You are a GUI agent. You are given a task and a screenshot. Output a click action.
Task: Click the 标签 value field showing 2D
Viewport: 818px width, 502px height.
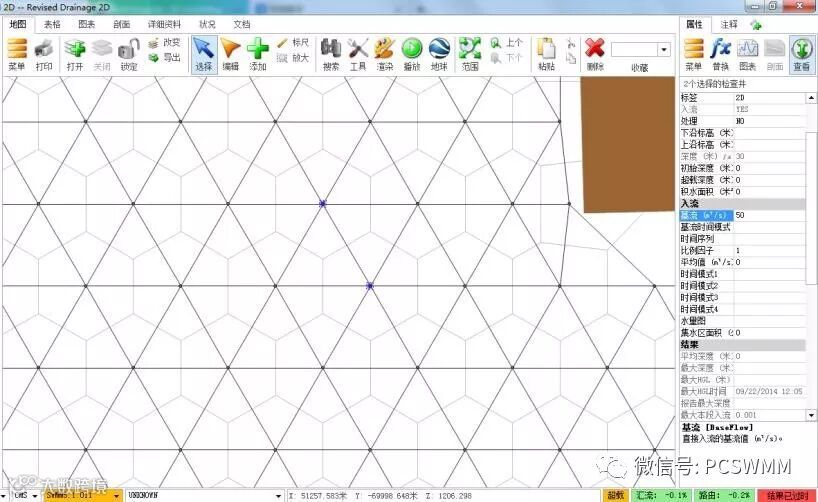pos(770,98)
